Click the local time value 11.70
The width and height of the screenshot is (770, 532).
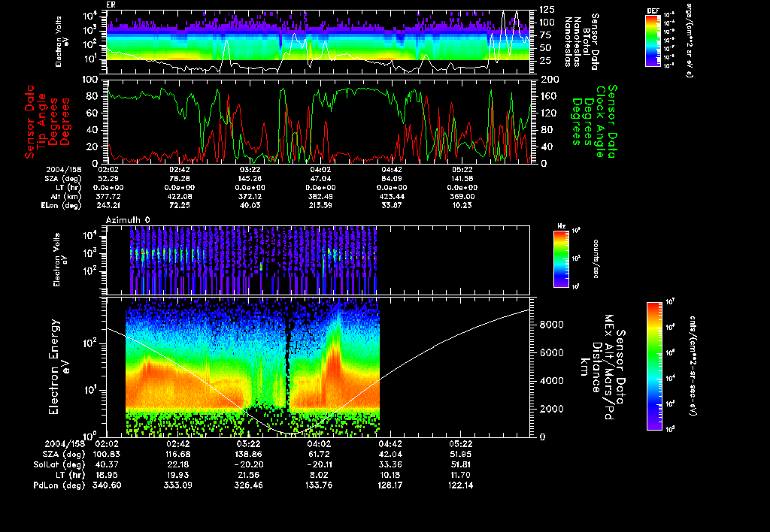point(460,475)
